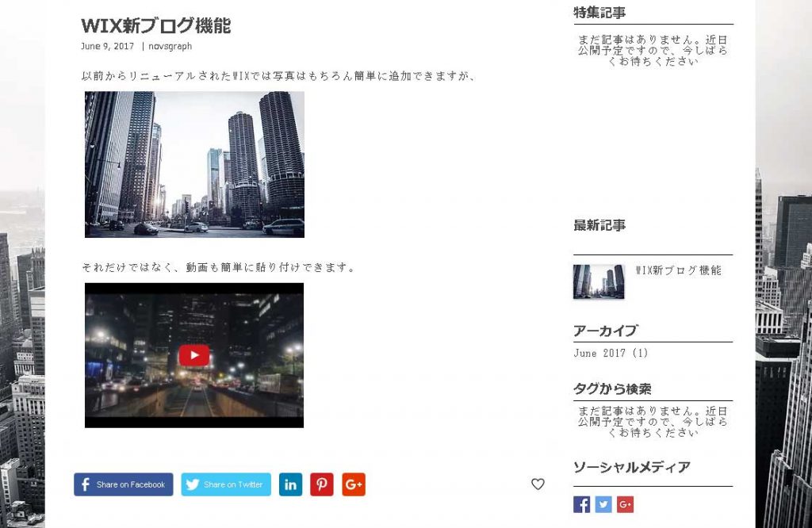Open Twitter icon under ソーシャルメディア
Screen dimensions: 812x528
coord(603,504)
